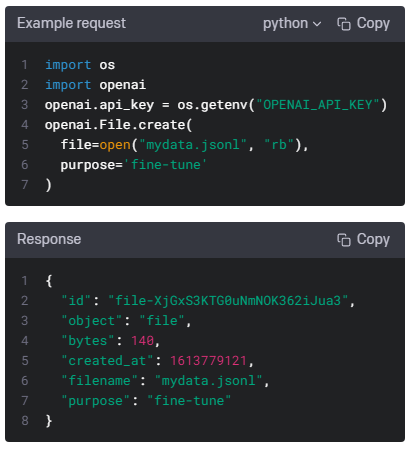Image resolution: width=412 pixels, height=449 pixels.
Task: Click the created_at value 1613779121
Action: 208,361
